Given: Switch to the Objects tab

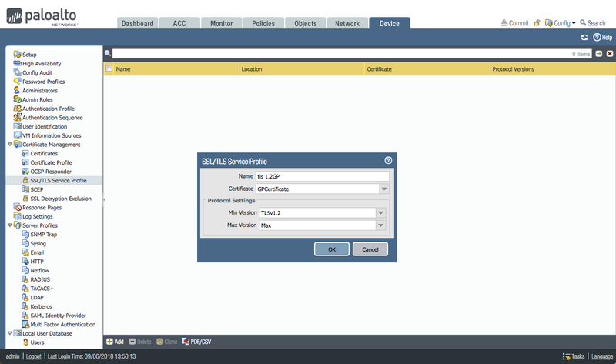Looking at the screenshot, I should point(306,23).
